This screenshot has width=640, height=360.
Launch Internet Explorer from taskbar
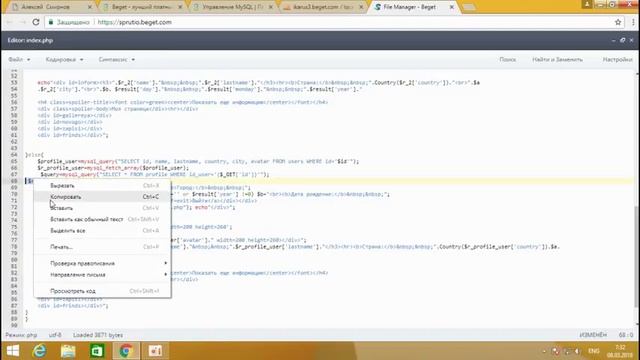[x=40, y=351]
